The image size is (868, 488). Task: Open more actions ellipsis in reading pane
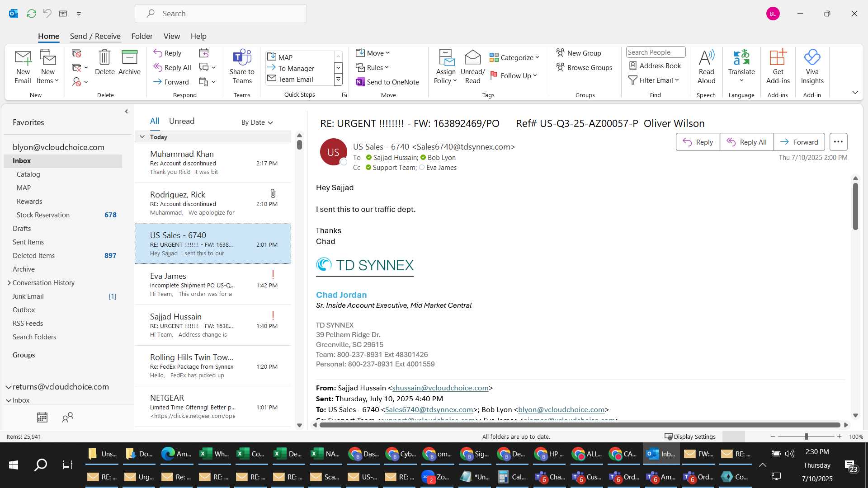838,142
